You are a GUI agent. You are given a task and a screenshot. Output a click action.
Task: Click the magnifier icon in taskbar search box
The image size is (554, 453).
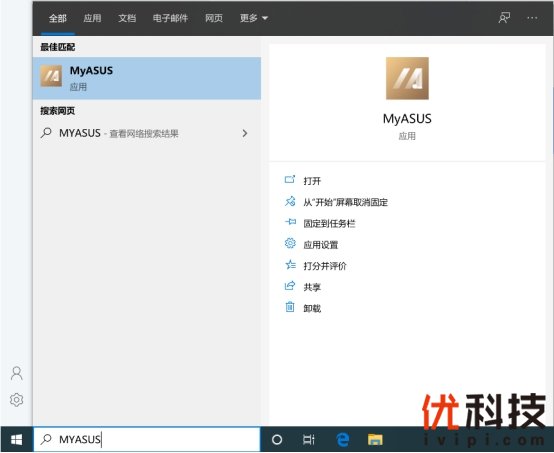tap(46, 439)
